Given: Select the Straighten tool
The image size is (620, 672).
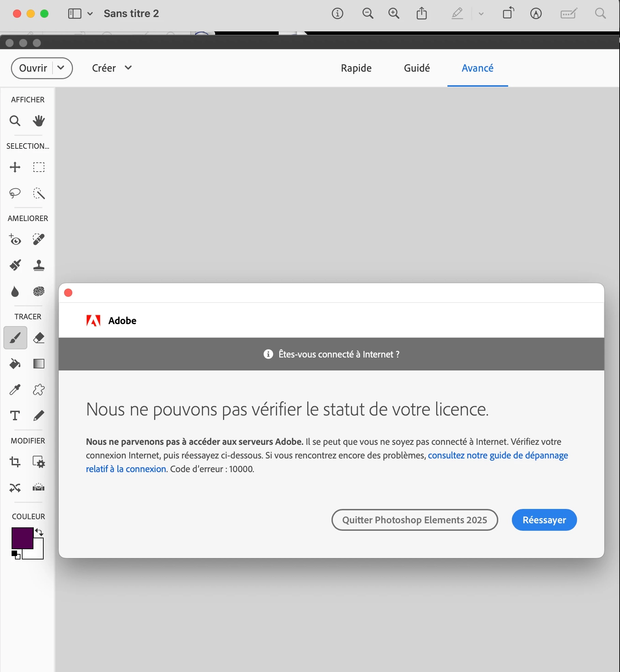Looking at the screenshot, I should pyautogui.click(x=39, y=488).
